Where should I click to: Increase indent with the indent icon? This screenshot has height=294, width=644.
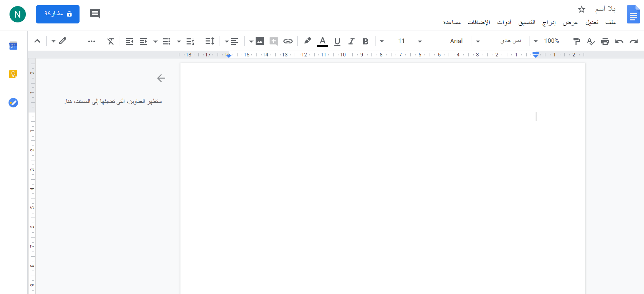click(x=129, y=41)
